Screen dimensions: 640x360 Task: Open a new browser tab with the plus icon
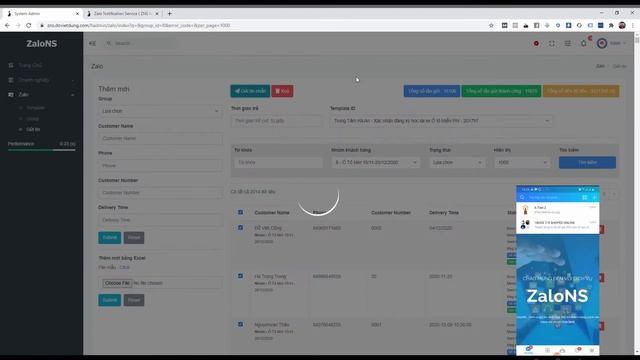pos(169,13)
